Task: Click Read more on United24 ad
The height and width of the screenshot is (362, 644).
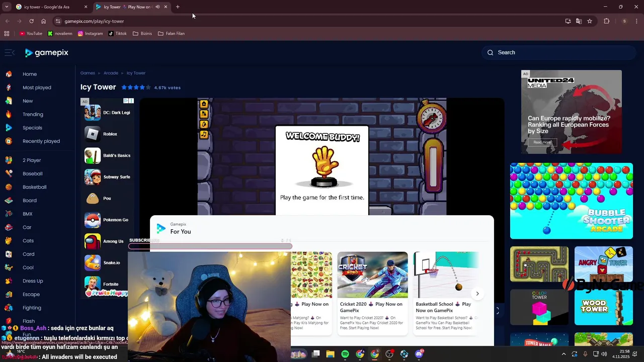Action: (542, 142)
